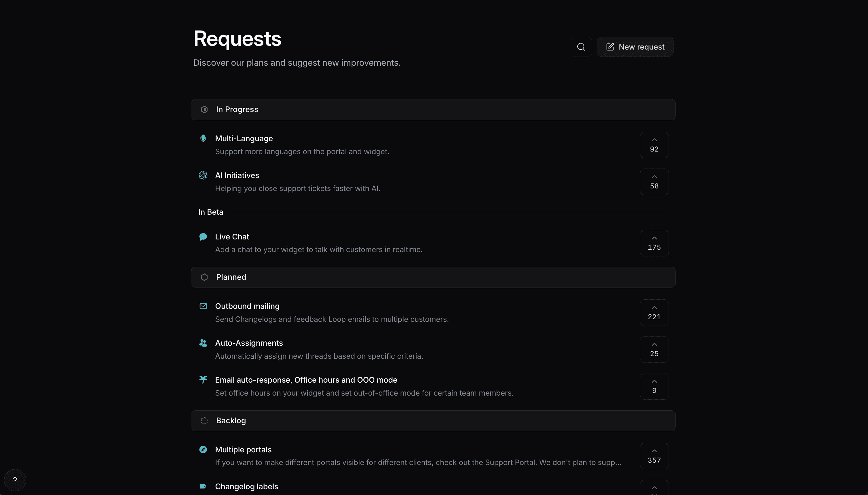
Task: Click the Multi-Language microphone icon
Action: click(203, 138)
